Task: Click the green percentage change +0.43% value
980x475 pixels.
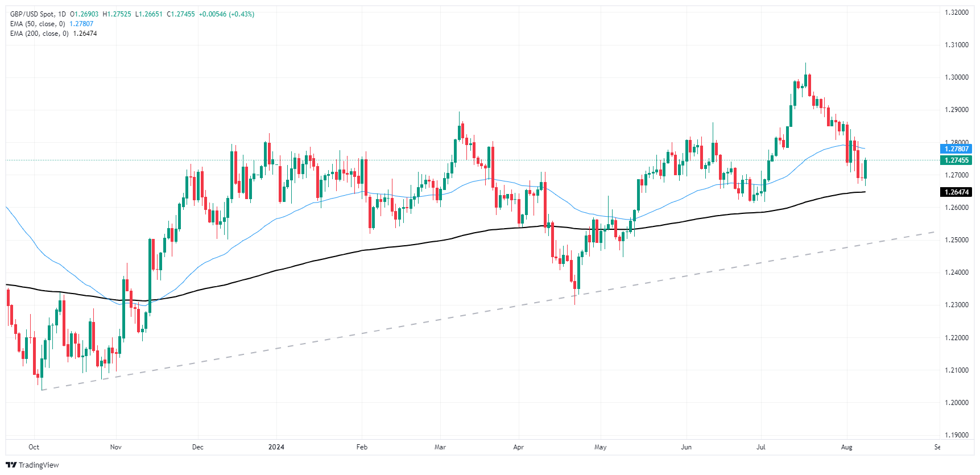Action: click(242, 14)
